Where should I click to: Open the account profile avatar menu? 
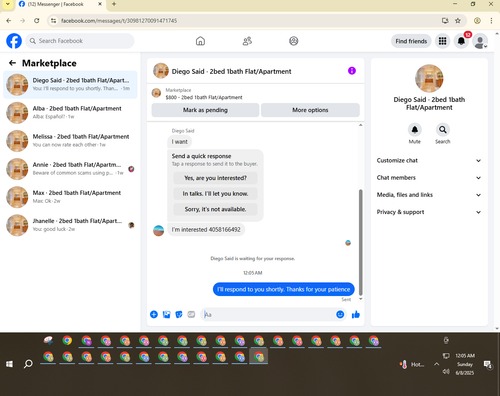pos(480,41)
